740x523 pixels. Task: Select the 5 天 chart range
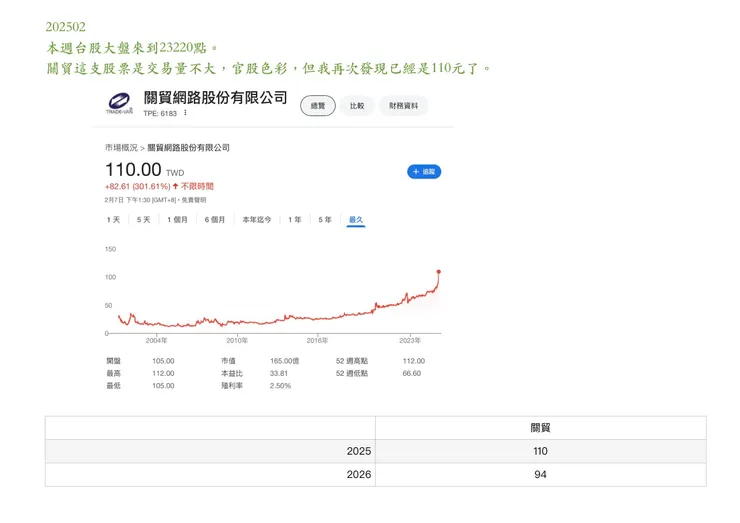143,219
